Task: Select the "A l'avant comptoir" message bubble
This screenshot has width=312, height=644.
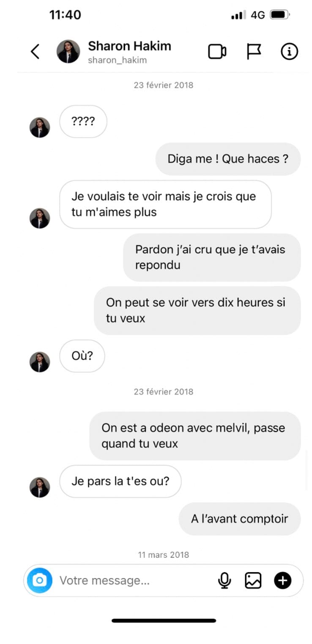Action: [x=239, y=518]
